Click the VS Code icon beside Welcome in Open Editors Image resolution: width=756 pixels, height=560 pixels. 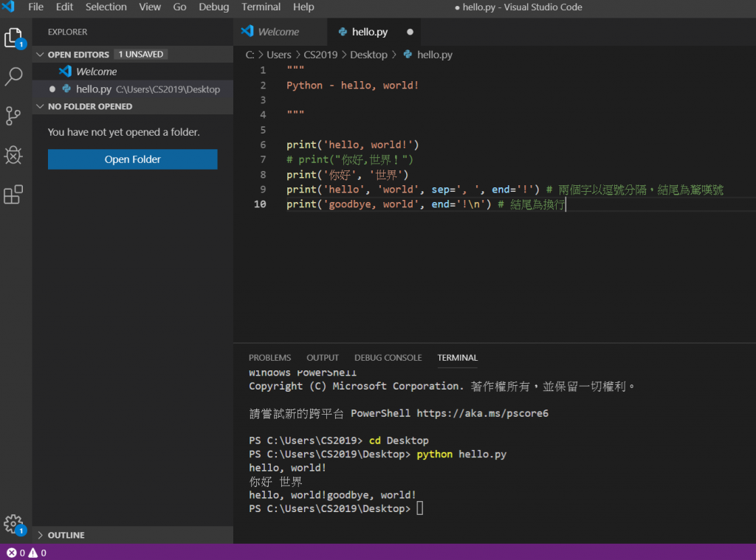pos(65,72)
